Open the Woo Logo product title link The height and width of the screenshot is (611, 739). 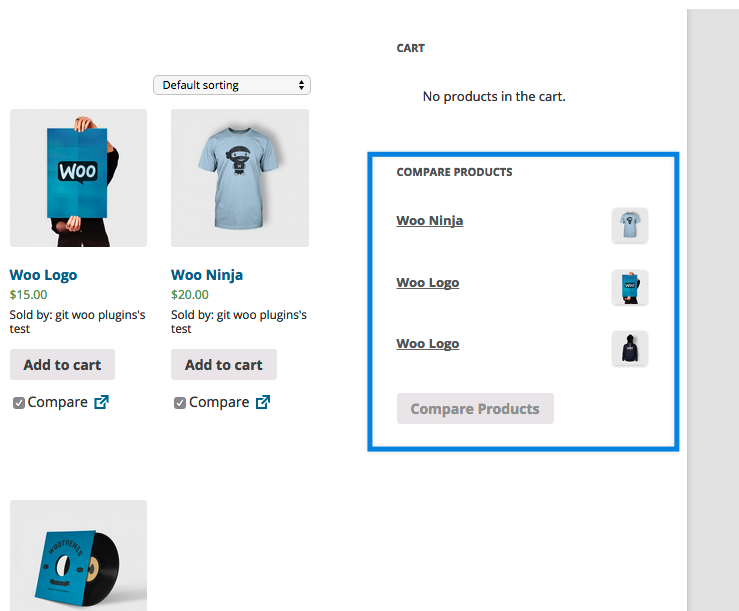point(43,275)
